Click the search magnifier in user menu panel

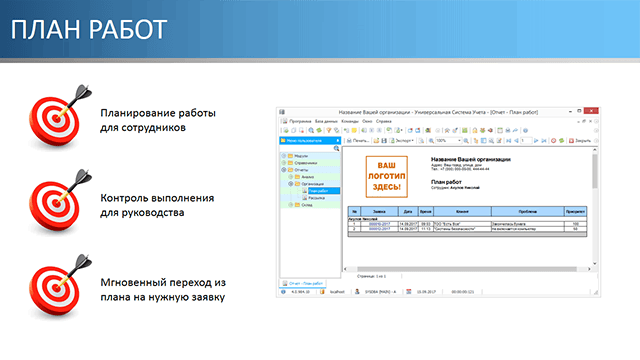click(x=336, y=149)
